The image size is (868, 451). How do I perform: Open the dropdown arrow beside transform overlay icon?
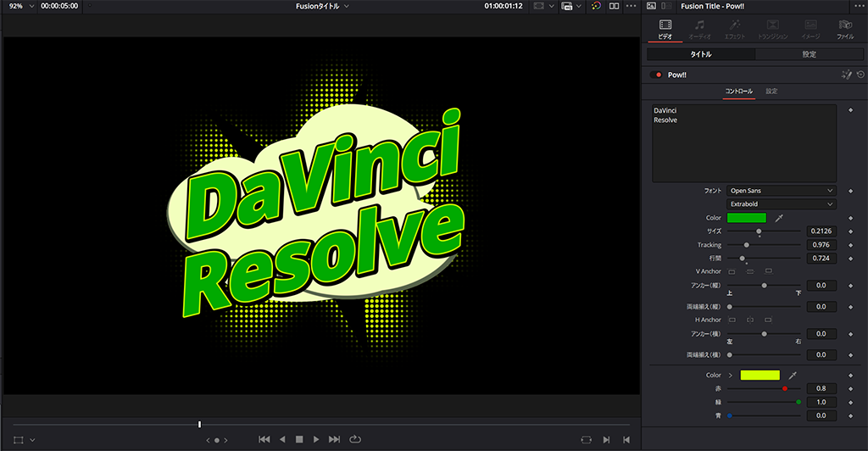pyautogui.click(x=32, y=440)
